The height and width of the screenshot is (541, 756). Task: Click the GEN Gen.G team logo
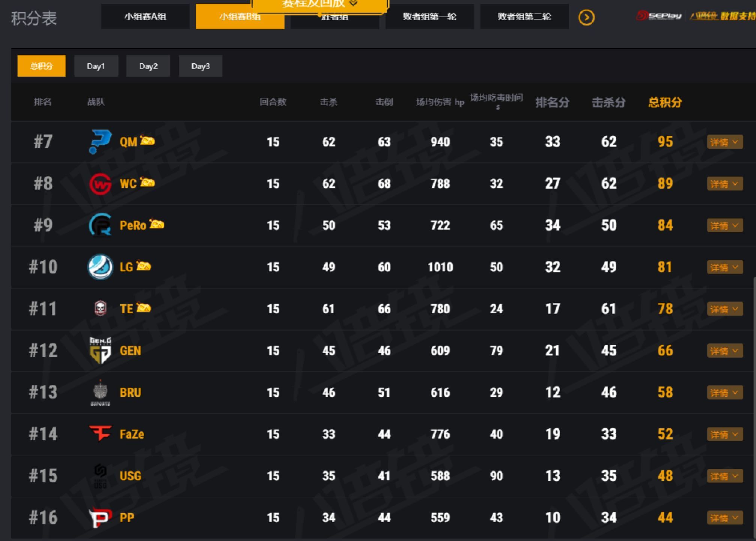pyautogui.click(x=100, y=351)
